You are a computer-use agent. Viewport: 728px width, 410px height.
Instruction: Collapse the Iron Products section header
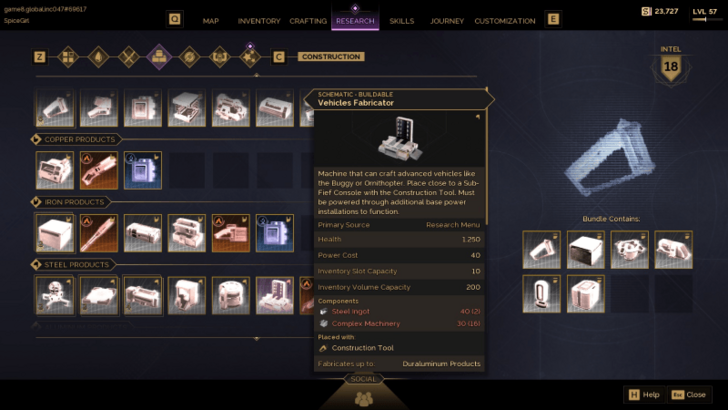click(x=71, y=202)
